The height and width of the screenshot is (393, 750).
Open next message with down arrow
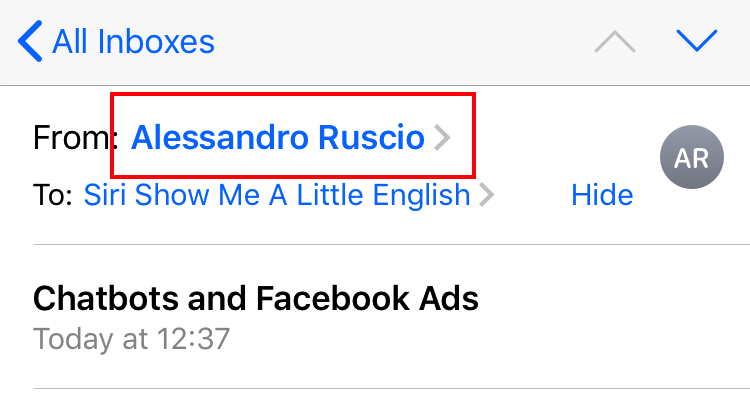tap(696, 41)
